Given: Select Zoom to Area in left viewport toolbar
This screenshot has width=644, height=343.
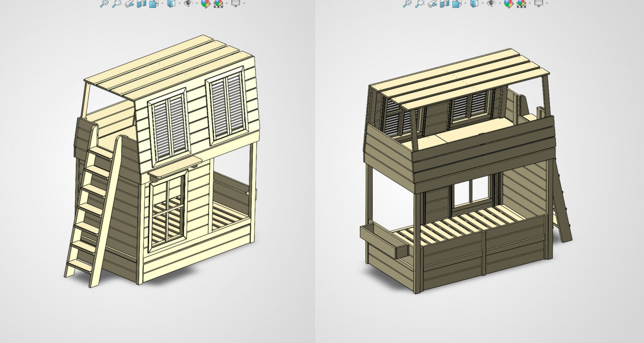Looking at the screenshot, I should [x=116, y=4].
